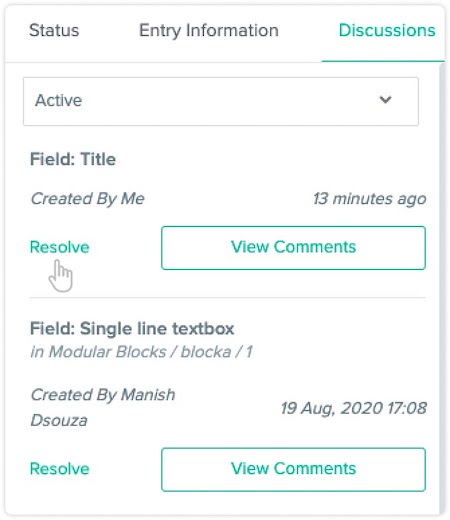Click the divider between the two discussions
Image resolution: width=450 pixels, height=520 pixels.
point(228,297)
